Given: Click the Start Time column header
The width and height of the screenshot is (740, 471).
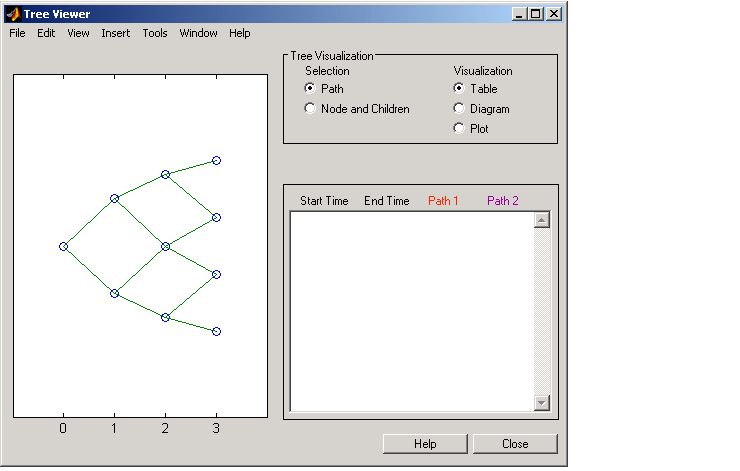Looking at the screenshot, I should [324, 201].
